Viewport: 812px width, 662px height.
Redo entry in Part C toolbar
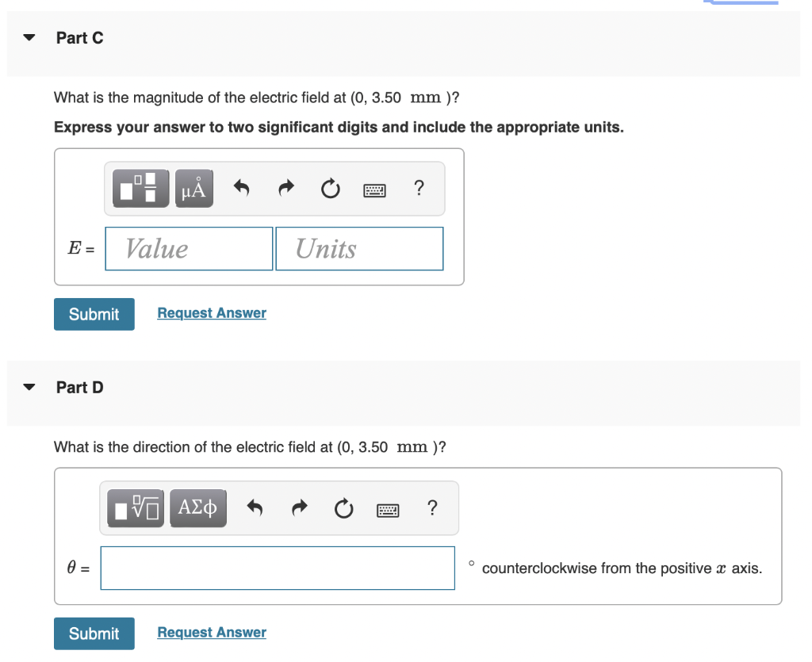click(x=285, y=188)
